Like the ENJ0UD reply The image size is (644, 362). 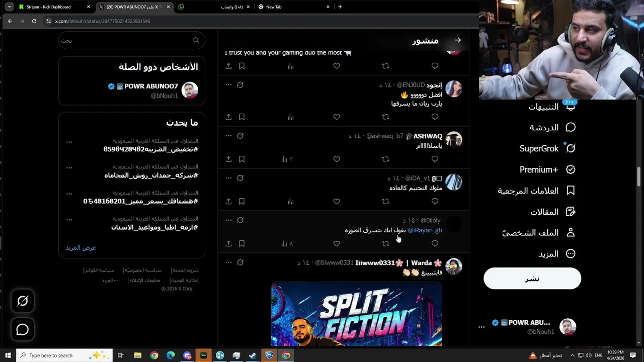(x=337, y=117)
